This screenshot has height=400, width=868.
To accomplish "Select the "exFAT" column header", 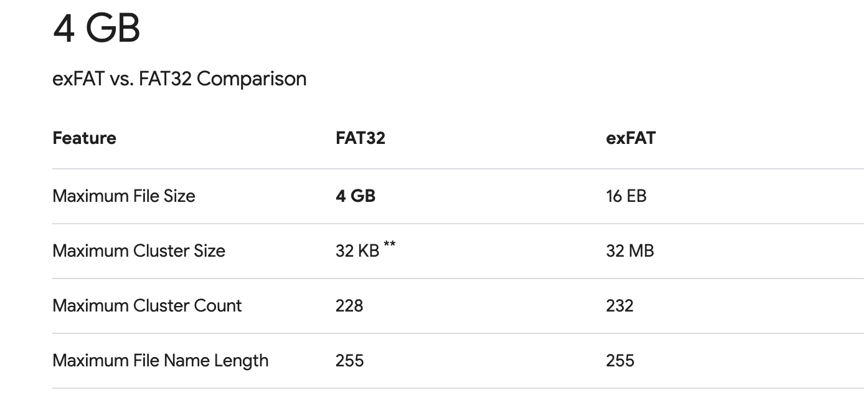I will [630, 138].
